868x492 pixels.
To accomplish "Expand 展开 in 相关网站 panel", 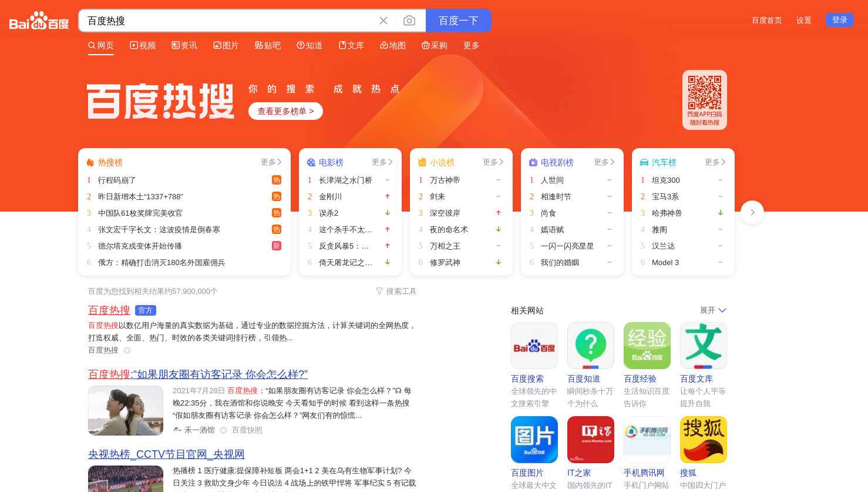I will click(713, 310).
